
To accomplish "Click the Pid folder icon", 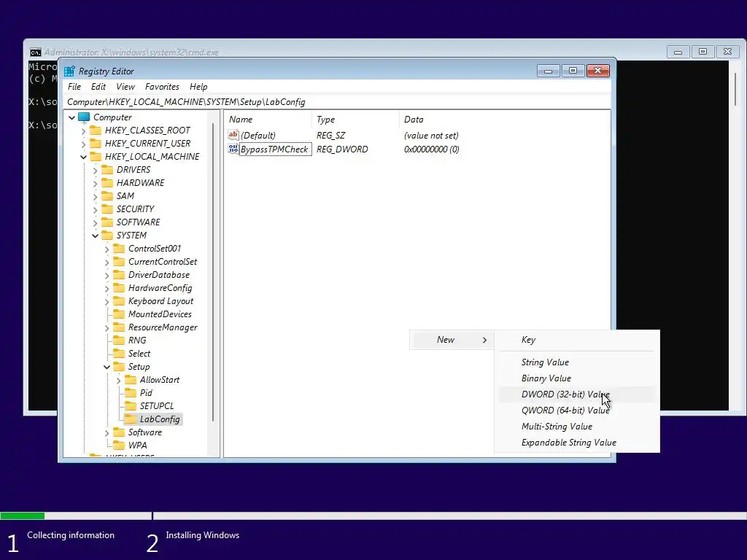I will [131, 393].
